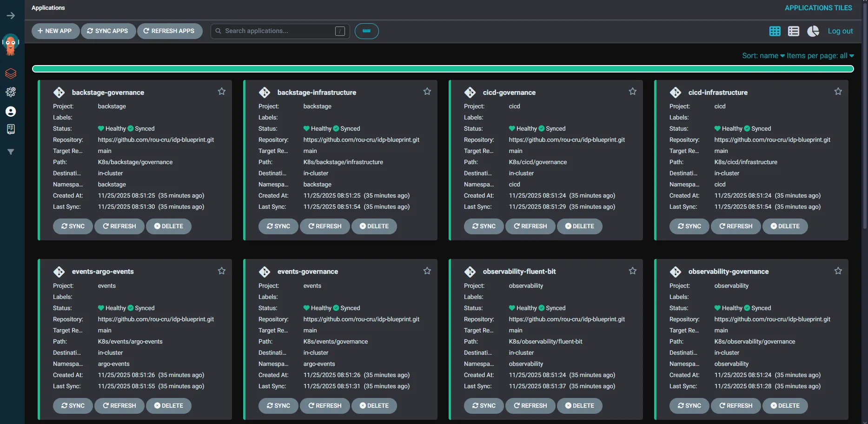Open the events-governance application title
Screen dimensions: 868x424
308,272
